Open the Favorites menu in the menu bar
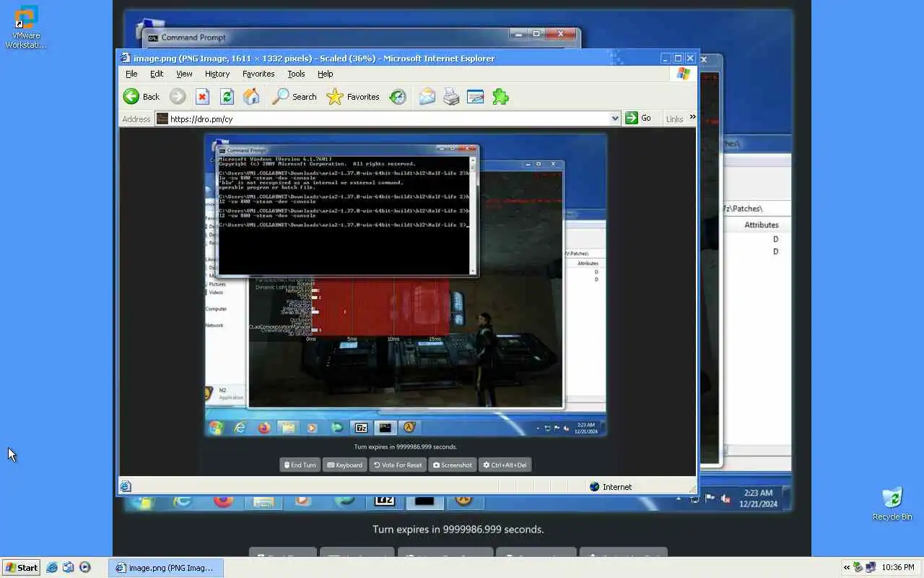 [258, 74]
